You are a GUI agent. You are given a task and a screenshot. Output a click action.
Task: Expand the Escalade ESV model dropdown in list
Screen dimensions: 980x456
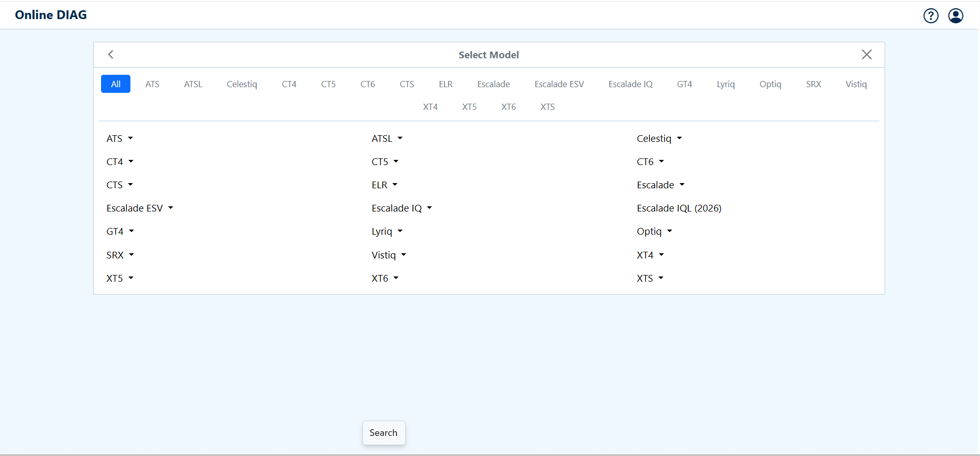[140, 208]
